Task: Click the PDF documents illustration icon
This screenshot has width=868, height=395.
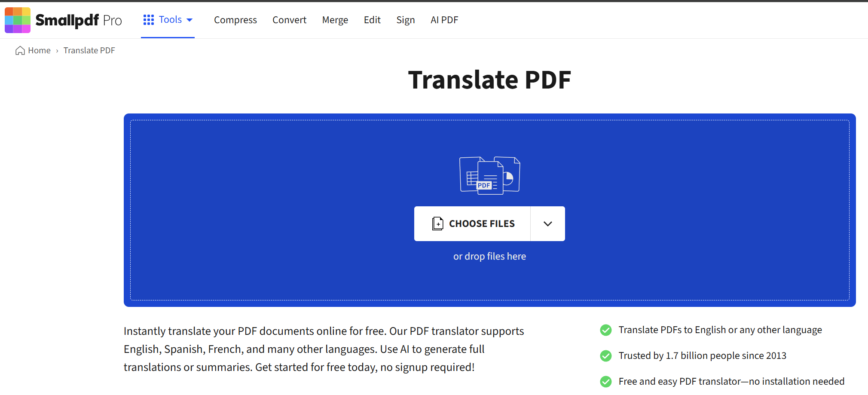Action: pyautogui.click(x=490, y=175)
